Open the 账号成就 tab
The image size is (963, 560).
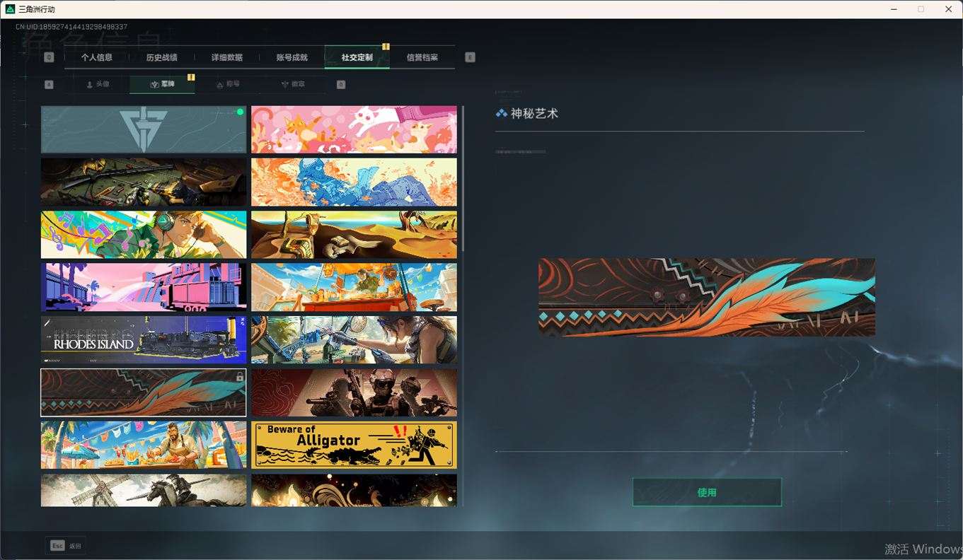coord(292,57)
